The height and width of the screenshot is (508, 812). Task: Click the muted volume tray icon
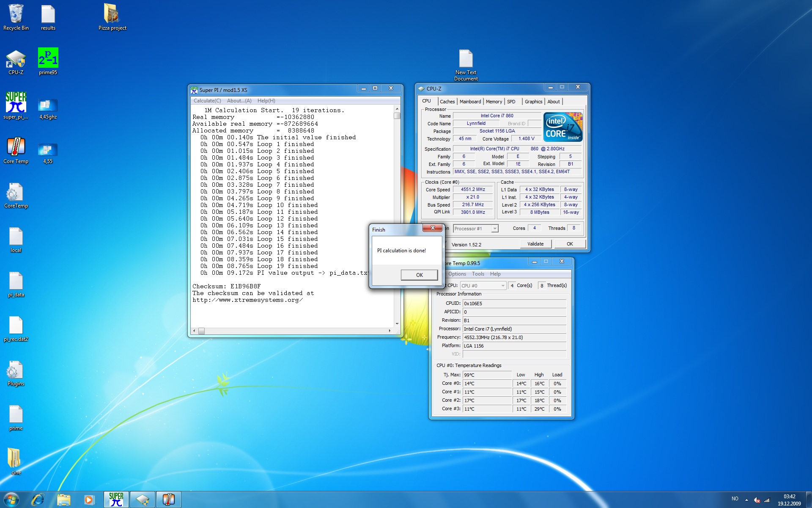757,500
